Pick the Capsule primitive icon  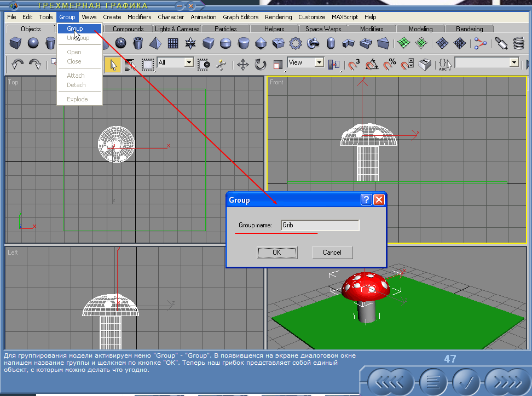click(x=331, y=43)
